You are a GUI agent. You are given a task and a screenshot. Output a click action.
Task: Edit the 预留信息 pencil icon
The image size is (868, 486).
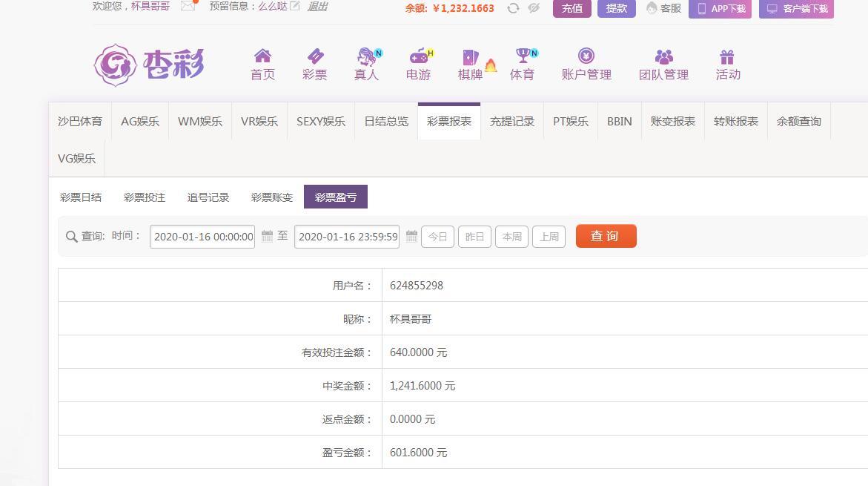tap(295, 6)
